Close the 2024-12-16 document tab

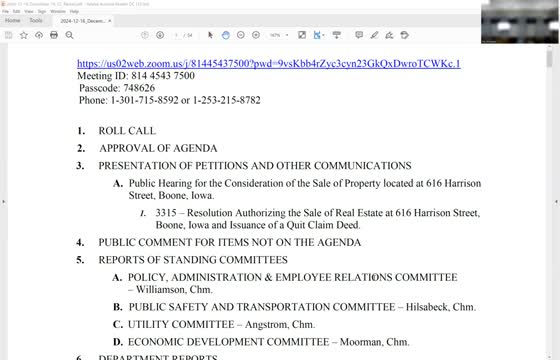tap(110, 21)
